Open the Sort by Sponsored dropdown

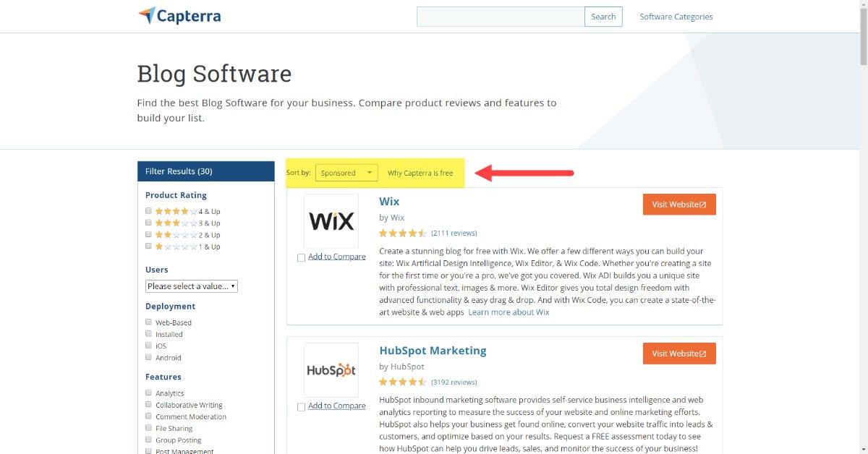point(346,173)
